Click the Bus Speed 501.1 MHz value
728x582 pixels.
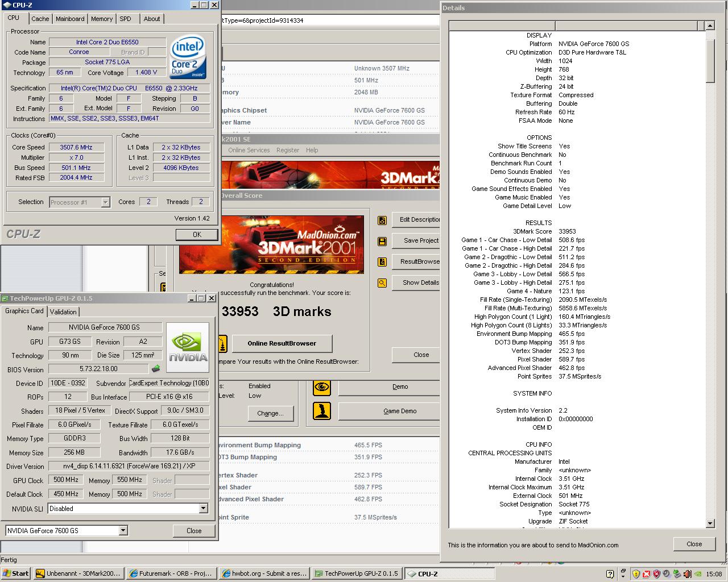[76, 168]
